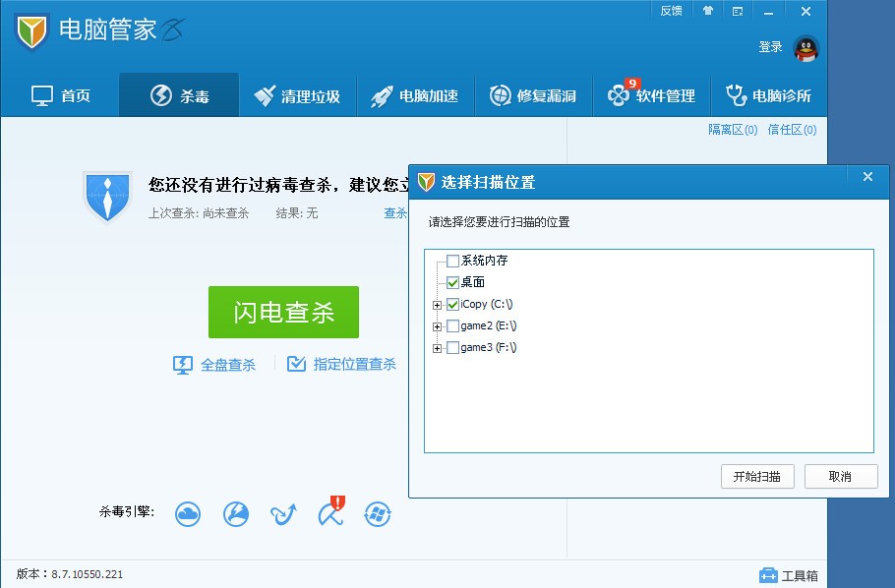Close the 选择扫描位置 dialog

click(867, 177)
